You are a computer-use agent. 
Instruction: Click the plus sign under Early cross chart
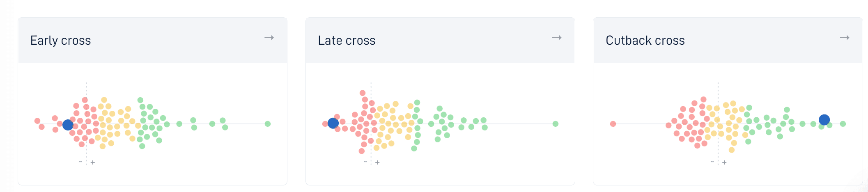[x=93, y=162]
